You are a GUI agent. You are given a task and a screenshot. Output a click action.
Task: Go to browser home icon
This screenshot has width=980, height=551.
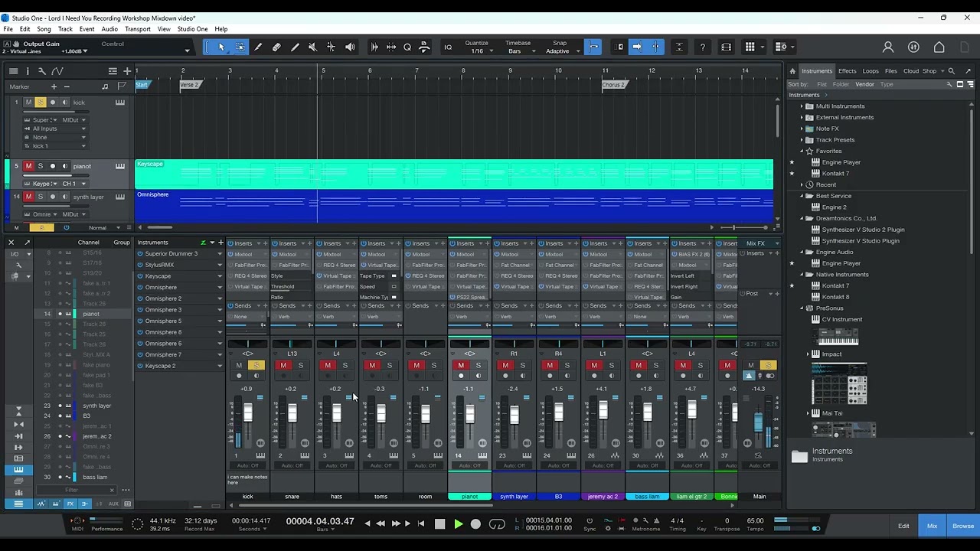tap(793, 71)
